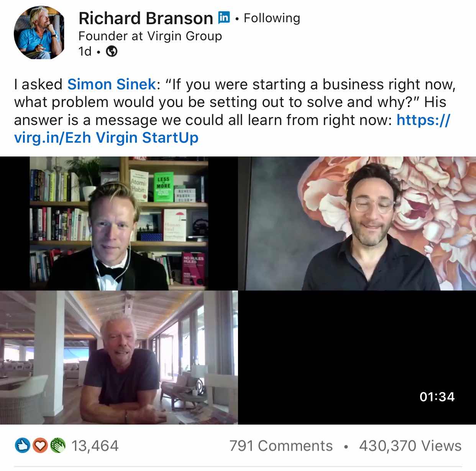Click the LinkedIn influencer badge icon

pyautogui.click(x=224, y=18)
